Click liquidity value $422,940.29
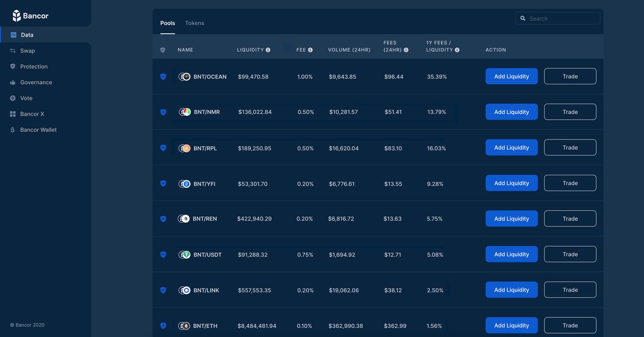The height and width of the screenshot is (337, 644). [x=254, y=219]
